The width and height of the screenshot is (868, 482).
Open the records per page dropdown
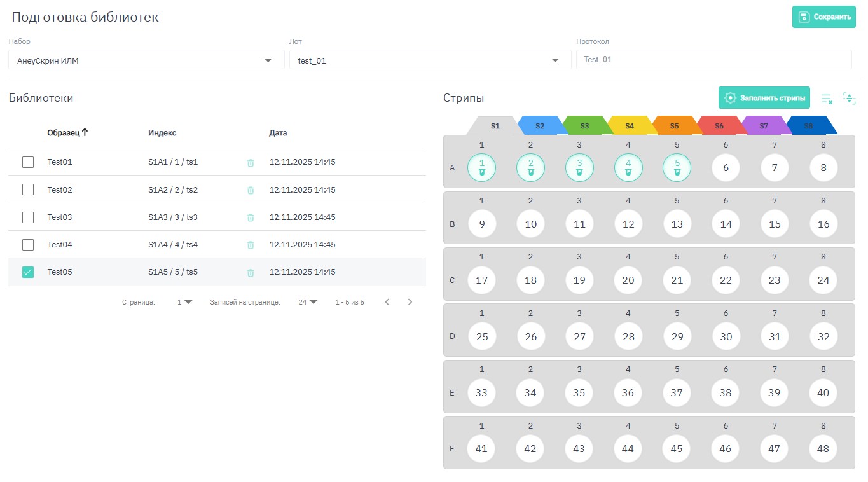pos(308,302)
